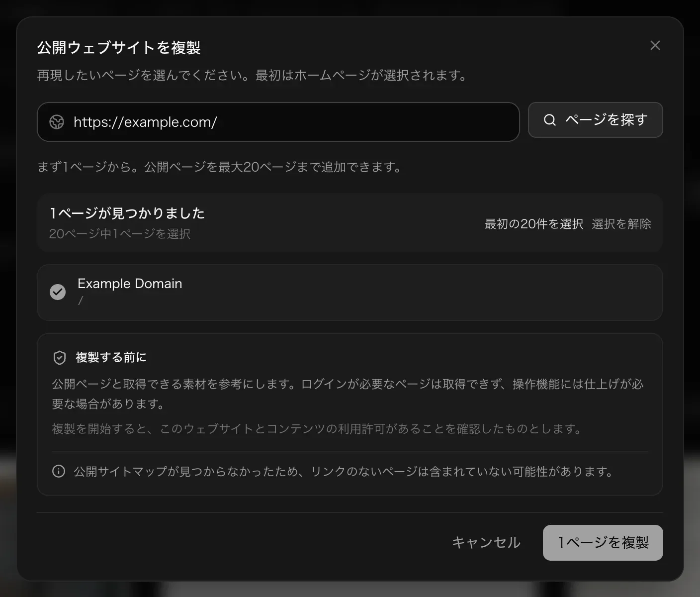The width and height of the screenshot is (700, 597).
Task: Click the info icon beside sitemap notice
Action: [x=59, y=471]
